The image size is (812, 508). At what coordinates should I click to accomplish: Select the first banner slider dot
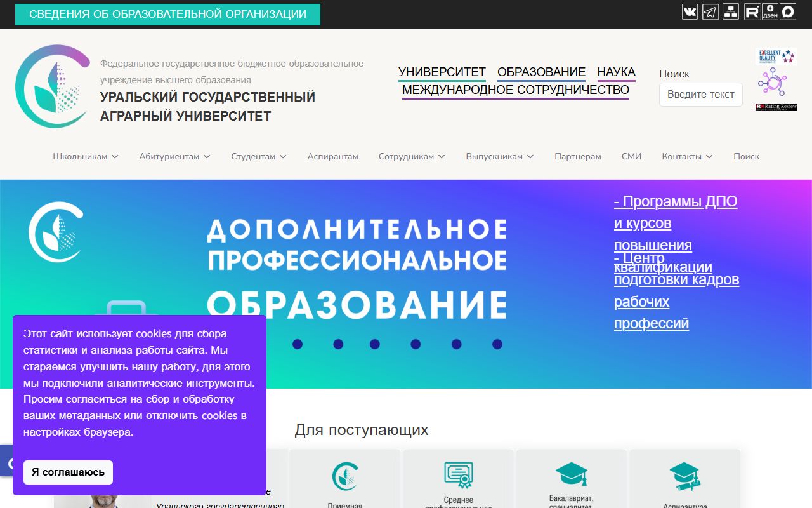point(298,344)
